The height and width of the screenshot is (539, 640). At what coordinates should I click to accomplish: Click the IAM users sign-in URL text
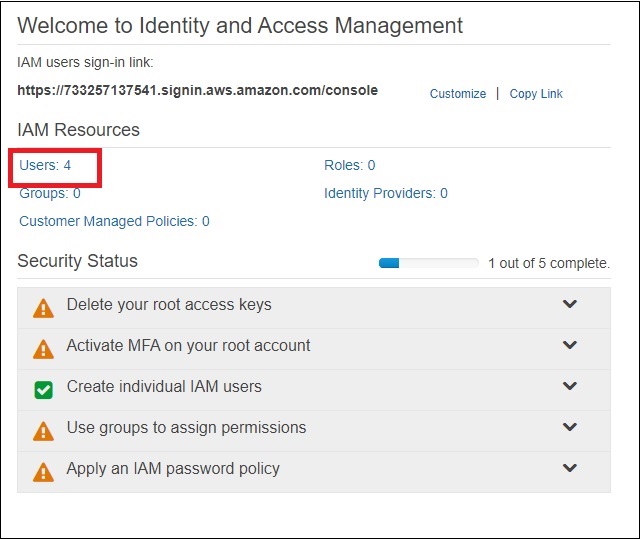(x=197, y=90)
